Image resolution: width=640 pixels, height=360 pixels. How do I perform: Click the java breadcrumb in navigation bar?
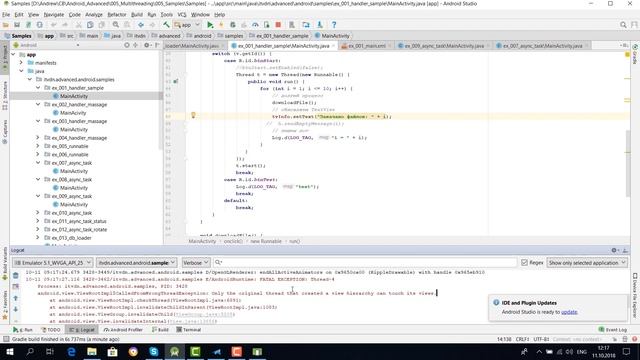(x=113, y=36)
